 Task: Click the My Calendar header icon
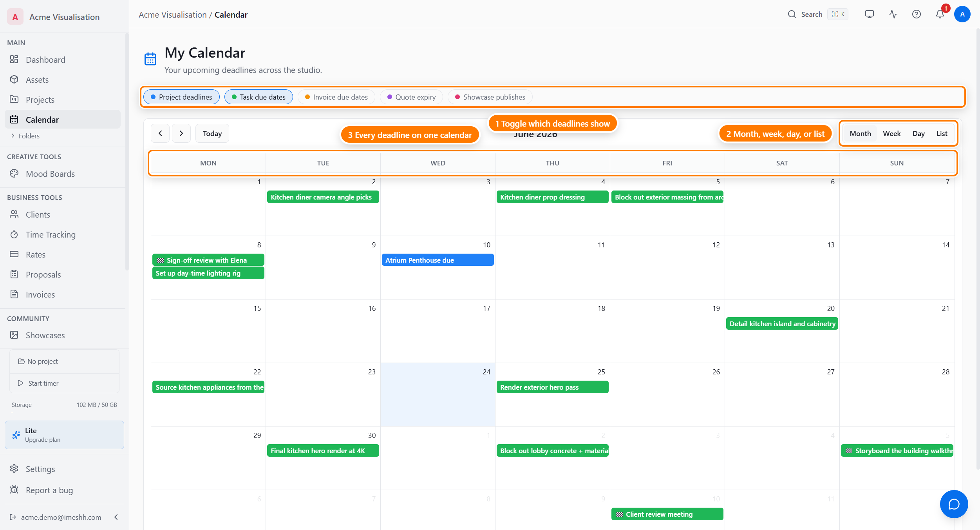click(x=150, y=59)
